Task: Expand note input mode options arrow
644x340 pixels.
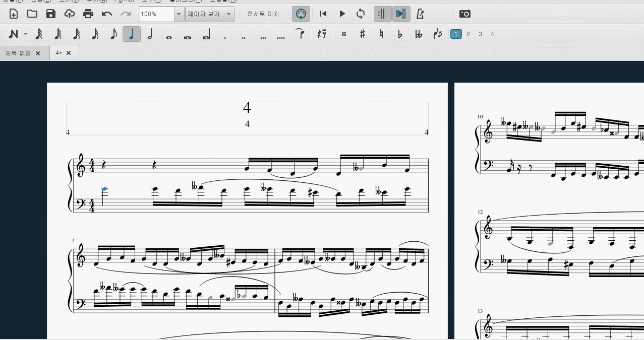Action: pyautogui.click(x=25, y=34)
